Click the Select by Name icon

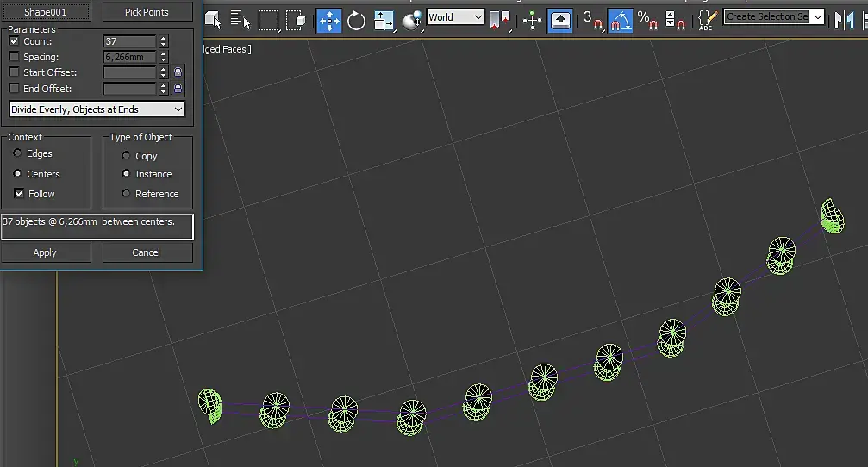(x=240, y=21)
